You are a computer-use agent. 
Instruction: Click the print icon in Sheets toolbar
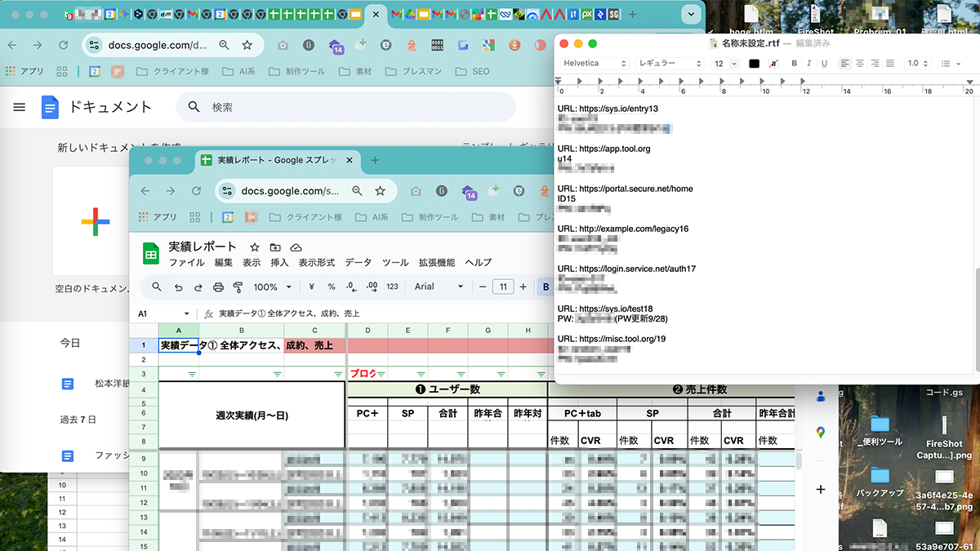pos(218,287)
